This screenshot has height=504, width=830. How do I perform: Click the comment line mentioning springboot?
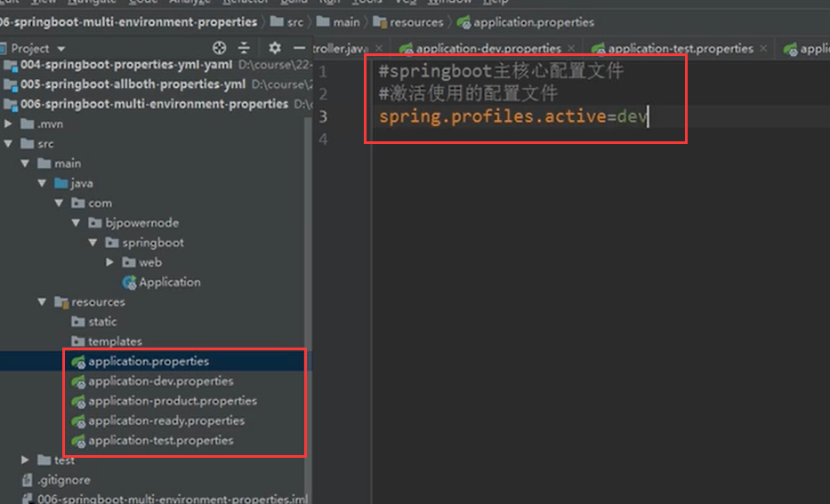tap(501, 71)
